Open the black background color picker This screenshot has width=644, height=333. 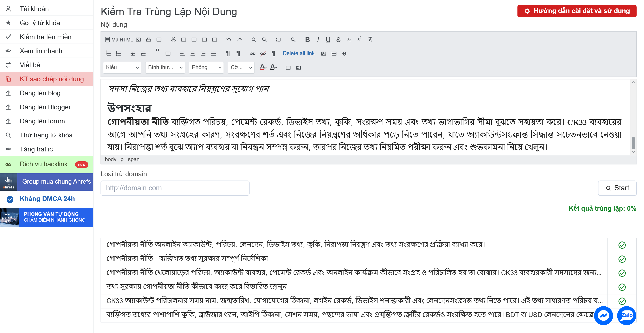pyautogui.click(x=273, y=67)
